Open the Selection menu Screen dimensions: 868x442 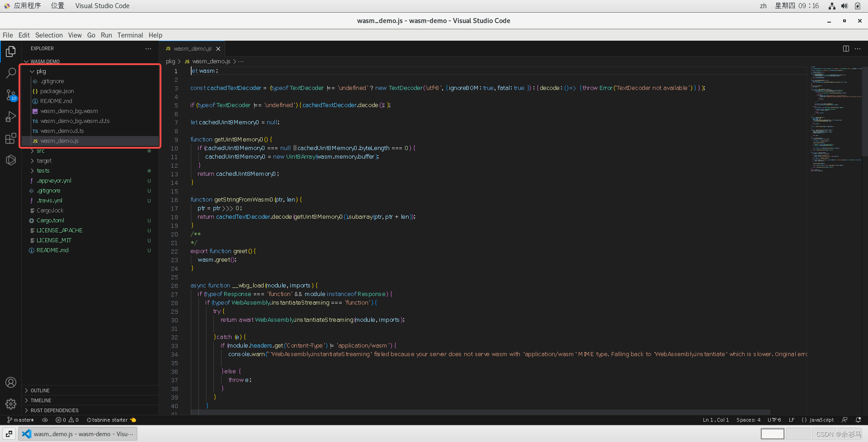click(x=49, y=35)
